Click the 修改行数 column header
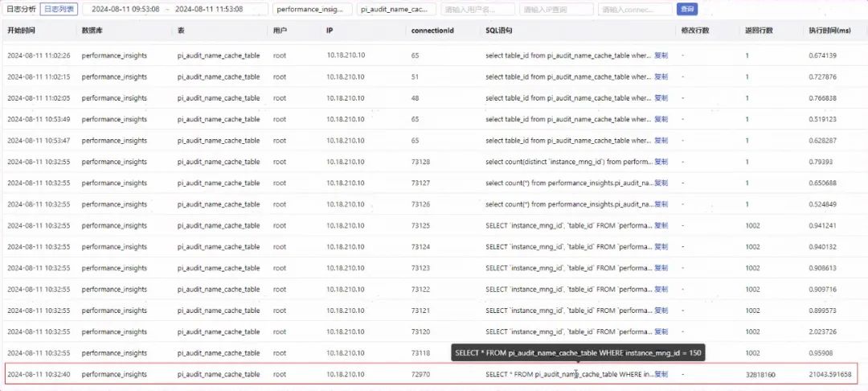This screenshot has width=868, height=391. (695, 31)
